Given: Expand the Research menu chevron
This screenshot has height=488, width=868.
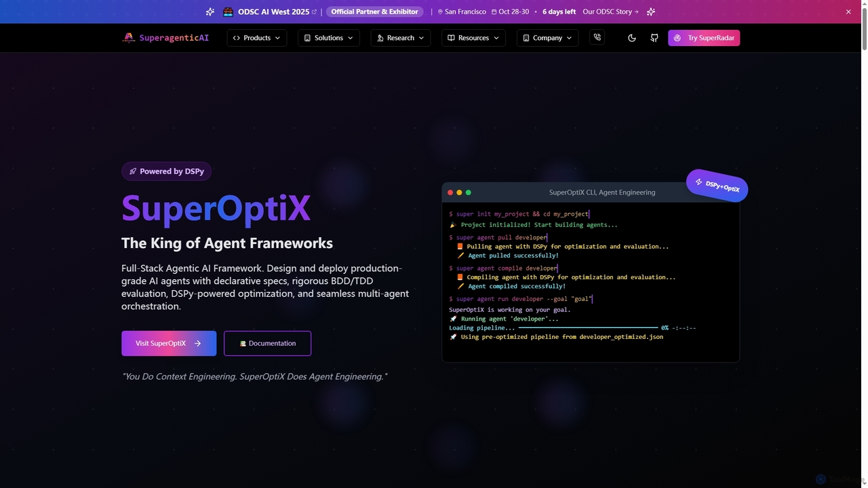Looking at the screenshot, I should 421,38.
